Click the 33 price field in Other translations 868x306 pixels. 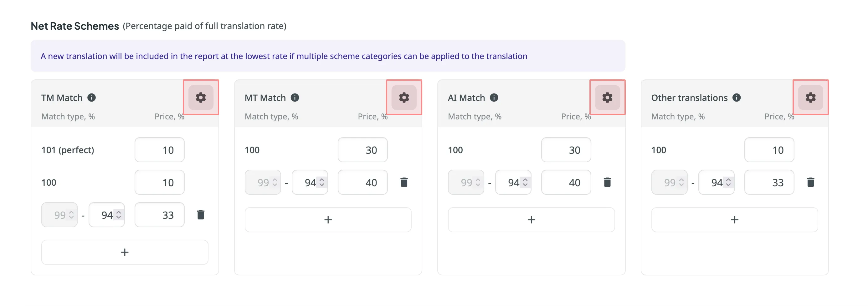click(x=769, y=182)
